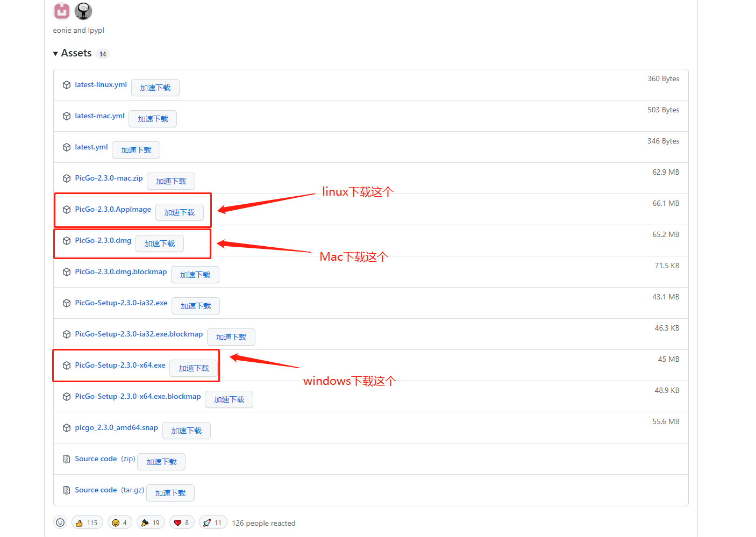The height and width of the screenshot is (537, 756).
Task: Click 加速下载 button for latest-linux.yml
Action: click(x=155, y=88)
